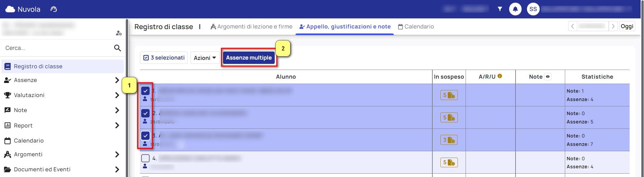Click the SS user avatar

533,9
